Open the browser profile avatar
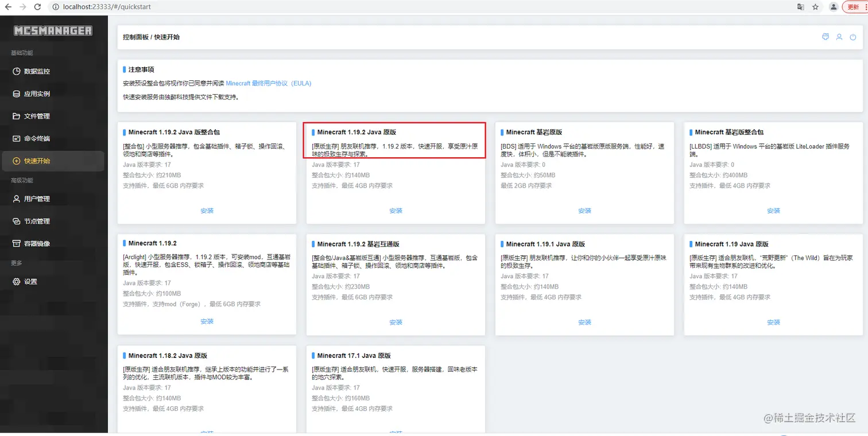The image size is (868, 436). (834, 7)
